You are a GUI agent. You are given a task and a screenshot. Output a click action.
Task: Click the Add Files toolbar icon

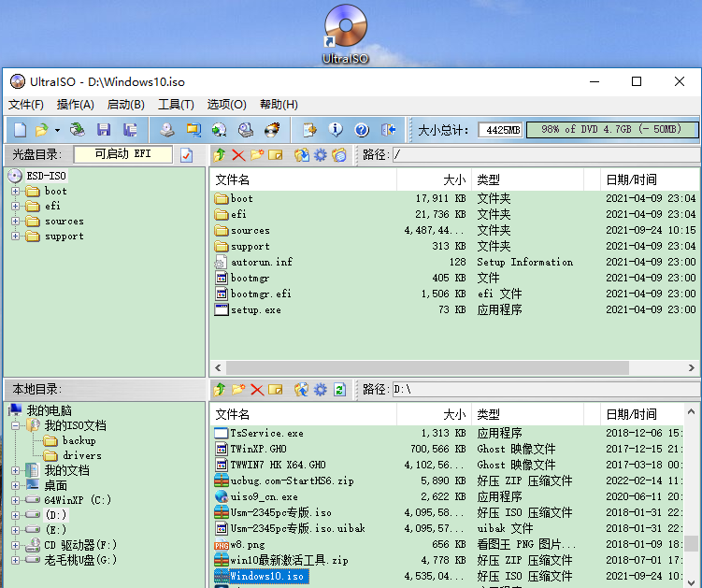(309, 130)
